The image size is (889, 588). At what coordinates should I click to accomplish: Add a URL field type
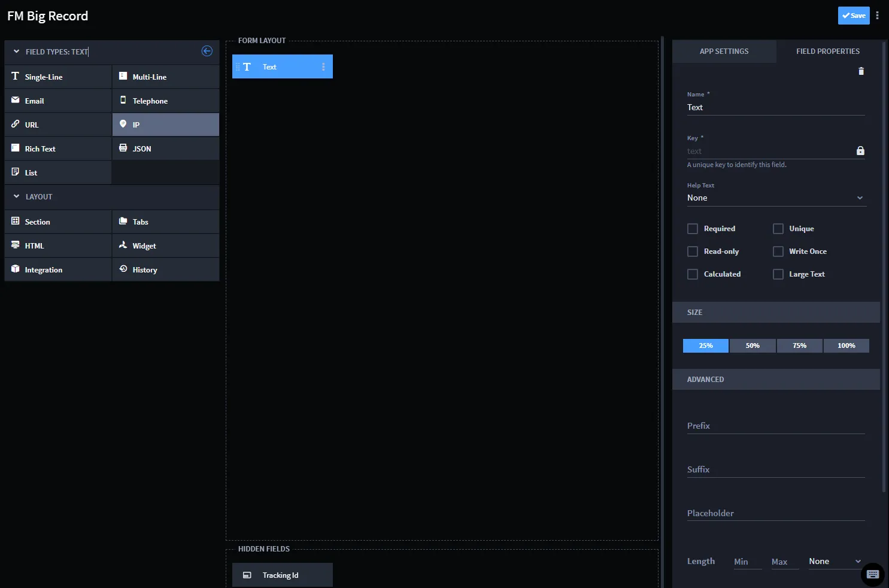(x=58, y=125)
